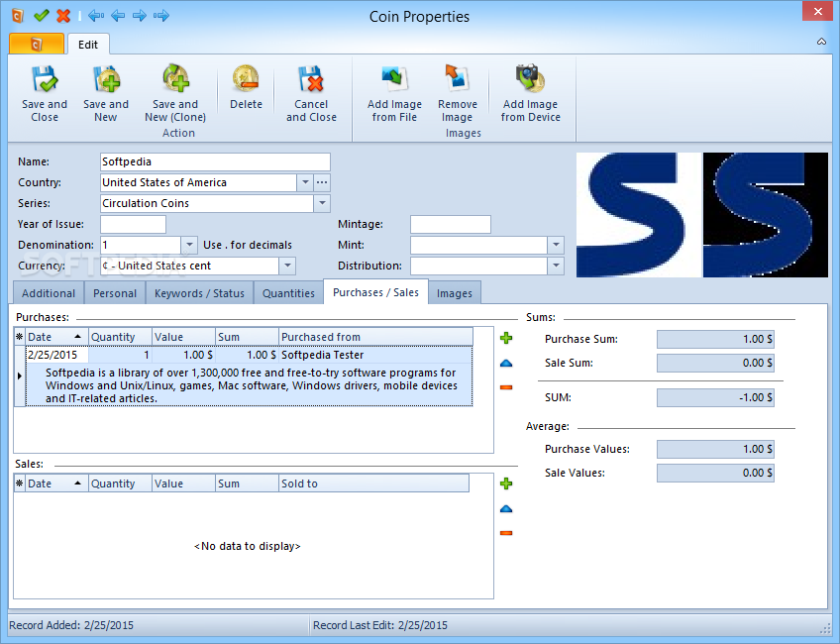
Task: Click the Name field containing Softpedia
Action: point(215,161)
